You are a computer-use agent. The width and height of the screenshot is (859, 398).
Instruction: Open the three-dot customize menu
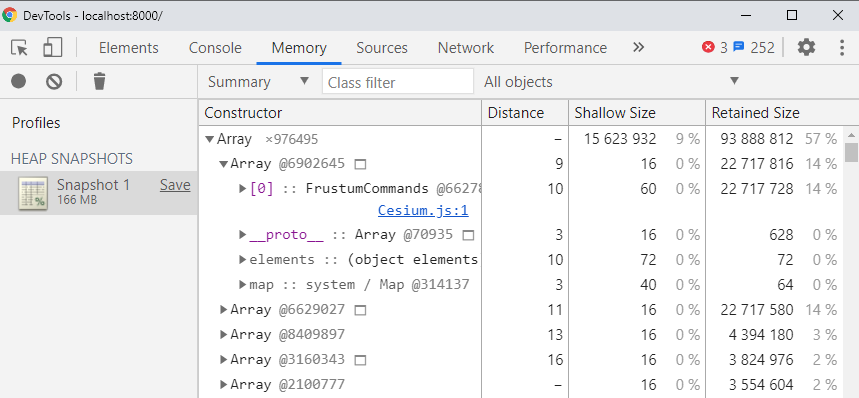(x=842, y=48)
